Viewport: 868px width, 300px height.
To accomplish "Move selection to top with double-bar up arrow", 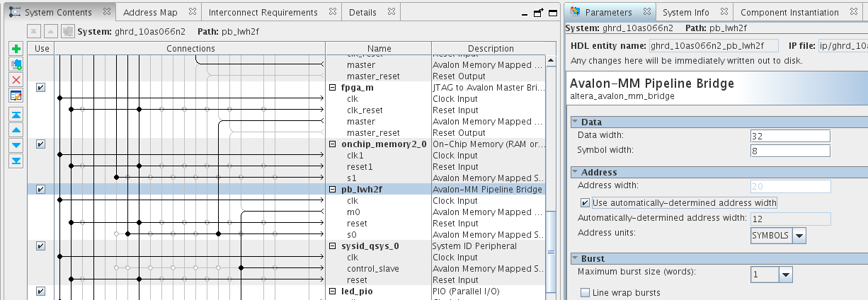I will click(16, 115).
